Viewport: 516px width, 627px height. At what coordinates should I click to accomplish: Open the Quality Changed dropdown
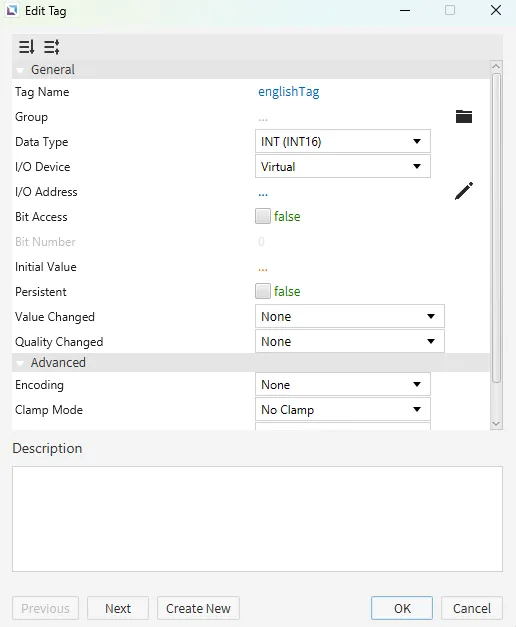click(350, 341)
